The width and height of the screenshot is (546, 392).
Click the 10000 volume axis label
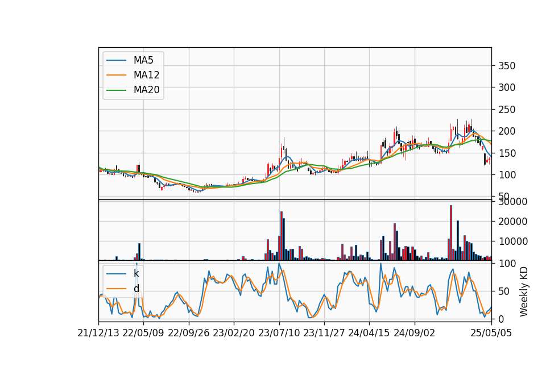(x=512, y=241)
